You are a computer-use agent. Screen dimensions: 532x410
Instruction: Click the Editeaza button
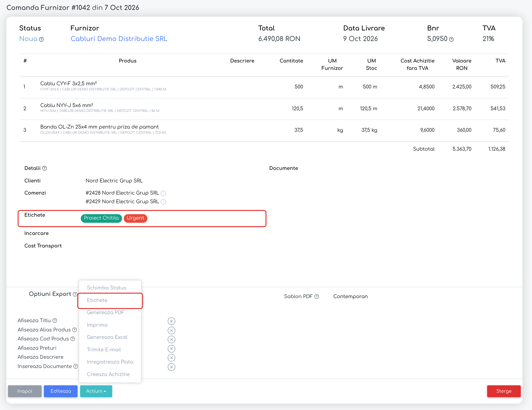coord(61,391)
